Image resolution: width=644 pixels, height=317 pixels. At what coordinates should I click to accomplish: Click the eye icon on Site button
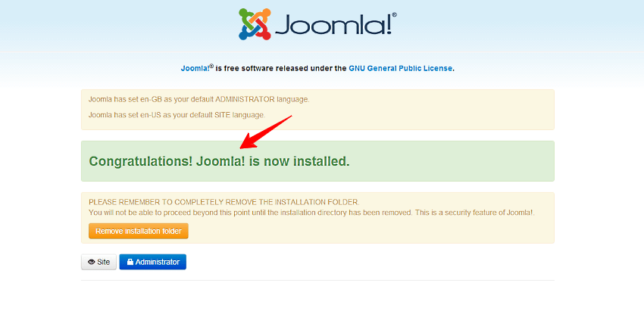tap(92, 262)
